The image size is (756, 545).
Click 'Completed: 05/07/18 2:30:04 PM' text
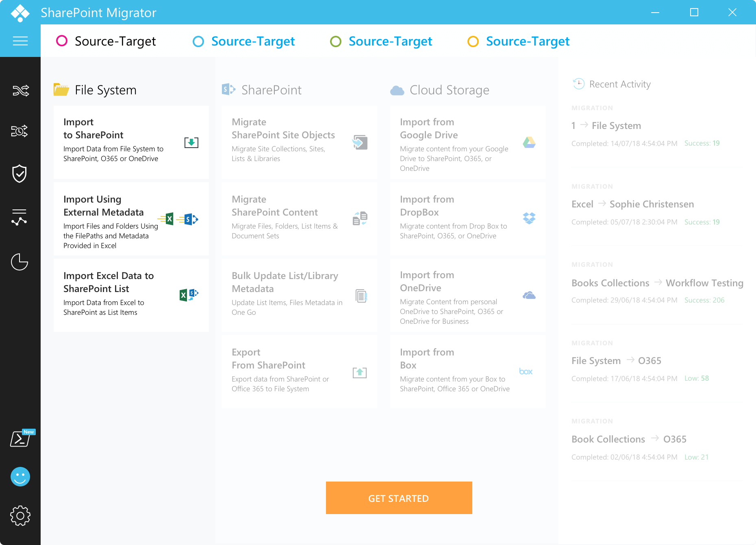624,222
